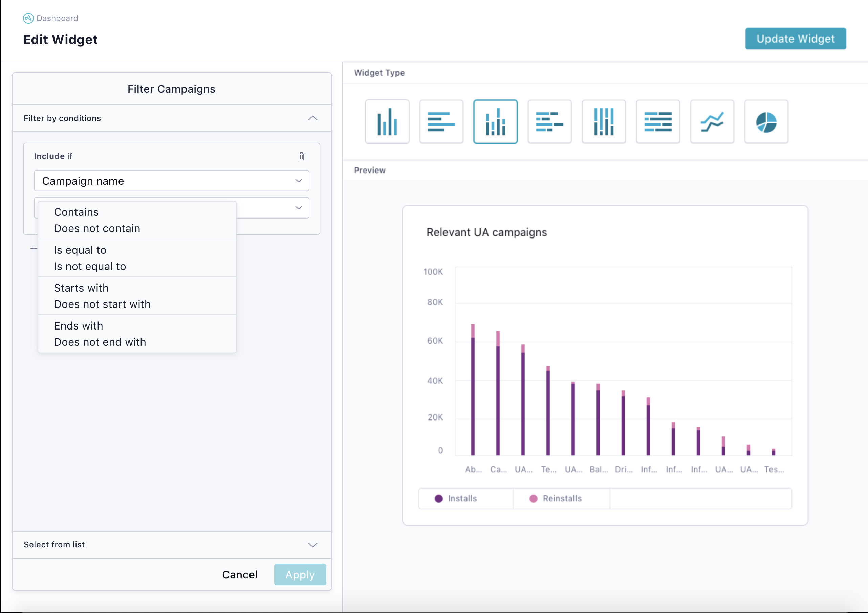Select the 100% stacked column widget type
Screen dimensions: 868x613
coord(604,121)
